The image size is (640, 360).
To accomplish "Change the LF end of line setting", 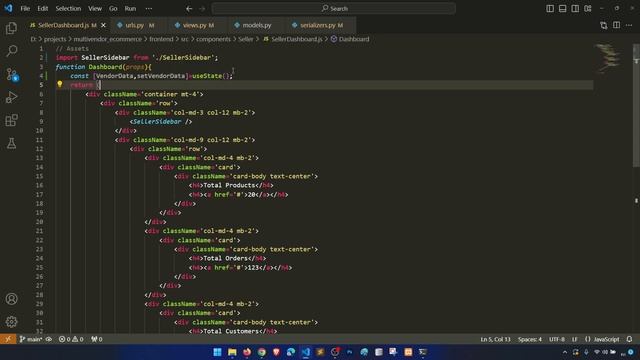I will click(x=575, y=339).
